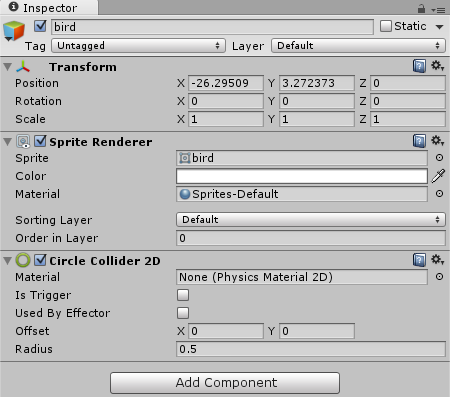Enable the Static checkbox
The image size is (453, 397).
(386, 26)
